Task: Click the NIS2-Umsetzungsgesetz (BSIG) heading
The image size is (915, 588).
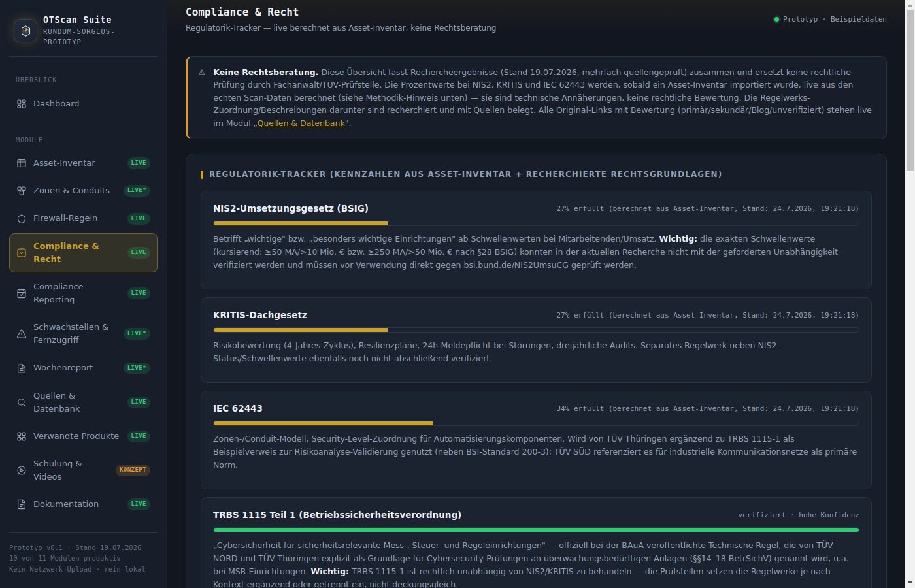Action: [291, 208]
